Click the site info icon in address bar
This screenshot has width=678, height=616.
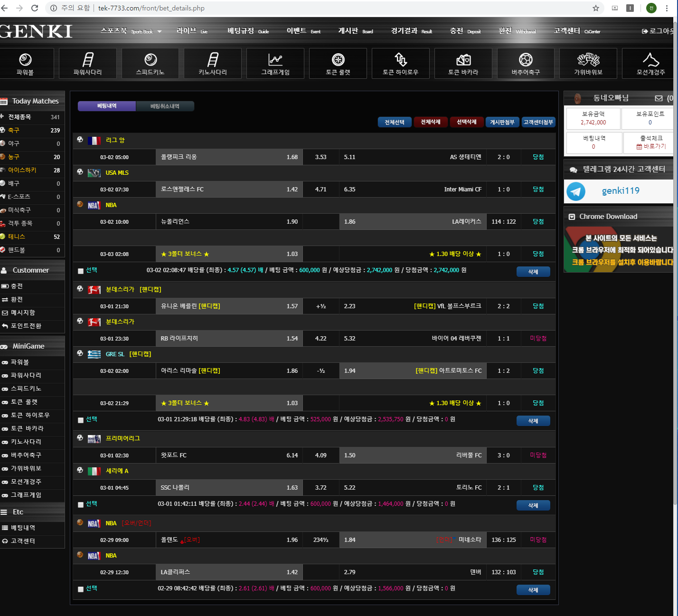[54, 8]
